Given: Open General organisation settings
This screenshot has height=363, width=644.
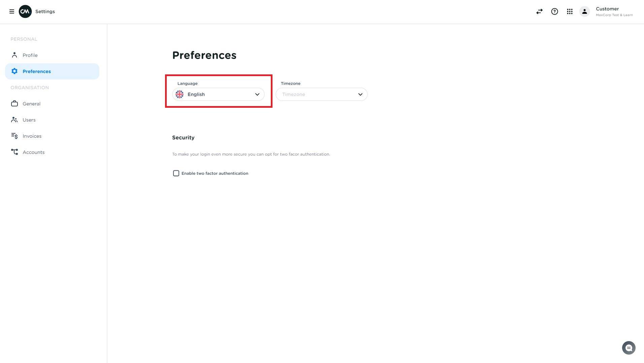Looking at the screenshot, I should coord(31,104).
